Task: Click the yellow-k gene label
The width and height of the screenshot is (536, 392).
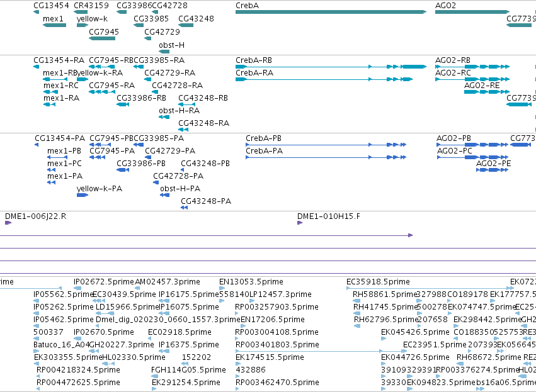Action: coord(92,19)
